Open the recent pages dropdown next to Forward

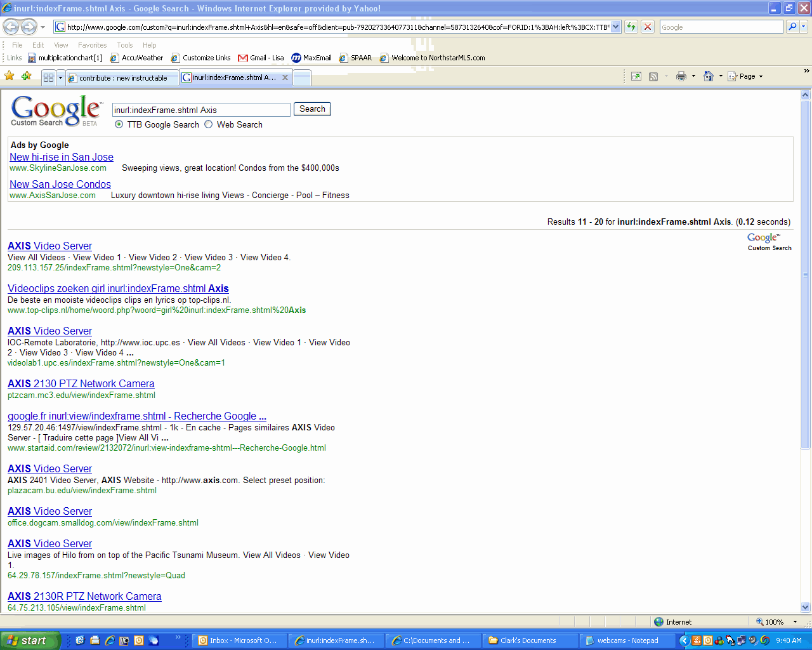point(43,27)
